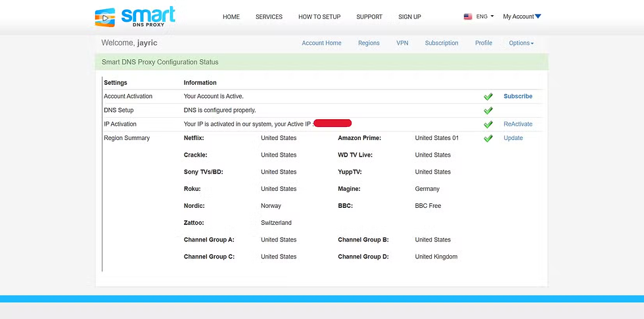The width and height of the screenshot is (644, 319).
Task: Switch to the Regions tab
Action: pyautogui.click(x=369, y=43)
